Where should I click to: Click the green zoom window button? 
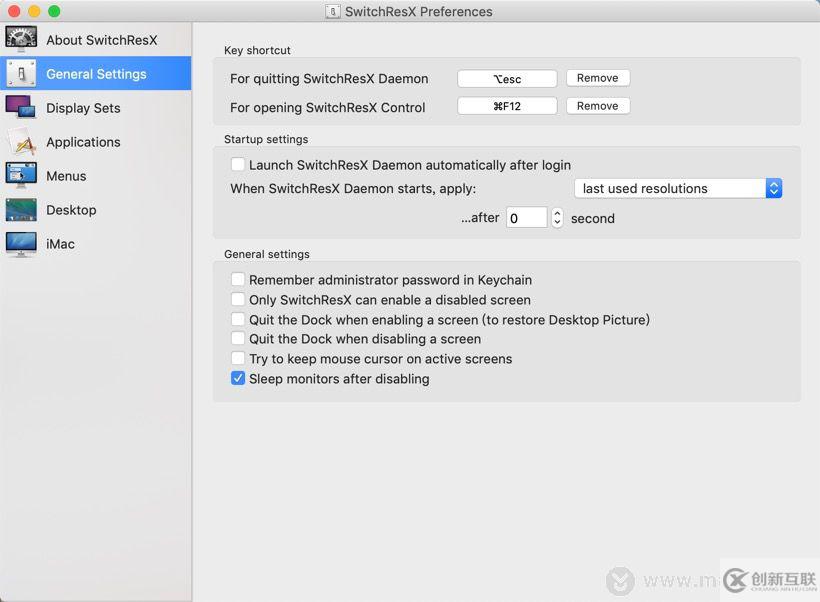coord(54,11)
